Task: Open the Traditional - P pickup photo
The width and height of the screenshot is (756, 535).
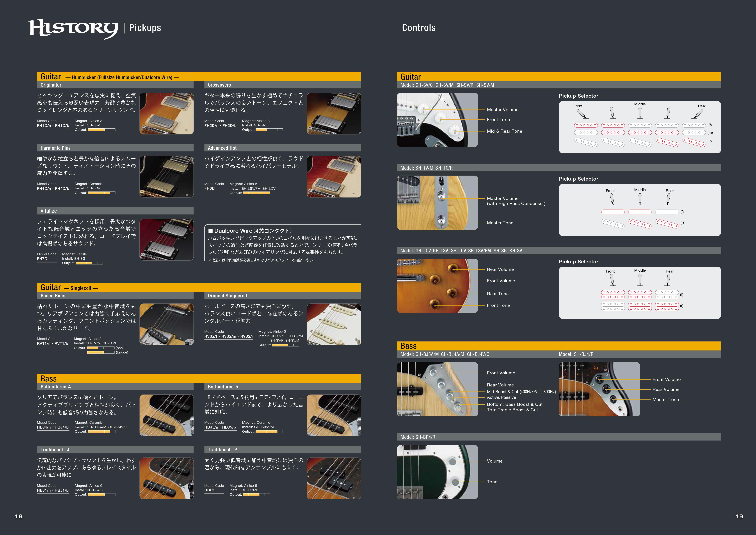Action: point(334,478)
